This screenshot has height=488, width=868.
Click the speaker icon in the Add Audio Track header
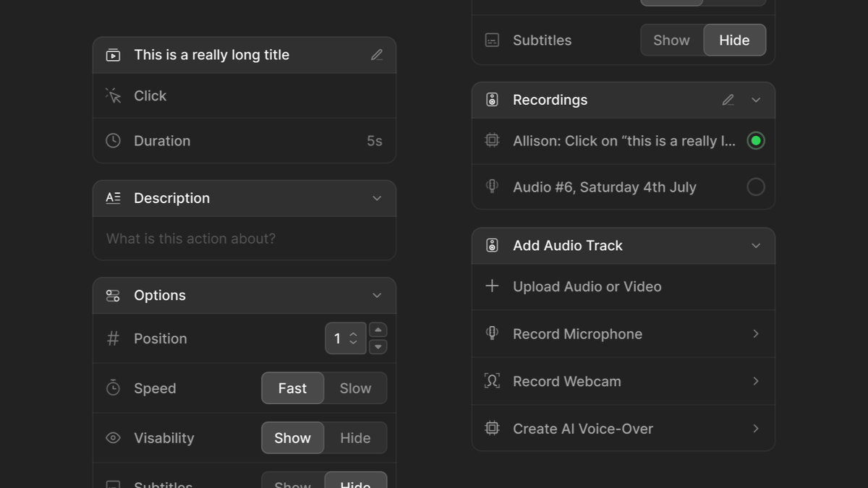click(492, 246)
